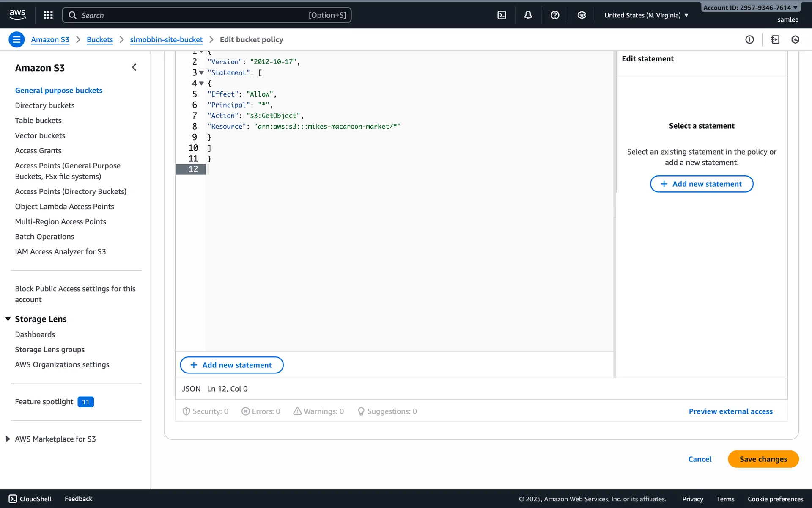Screen dimensions: 812x508
Task: Toggle the side navigation hamburger button
Action: tap(16, 39)
